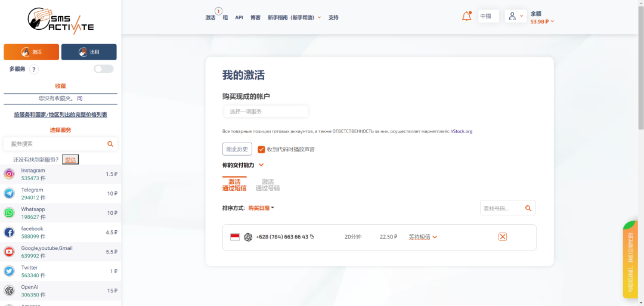Switch to the 激活 通过短信 tab
Image resolution: width=644 pixels, height=306 pixels.
(234, 185)
